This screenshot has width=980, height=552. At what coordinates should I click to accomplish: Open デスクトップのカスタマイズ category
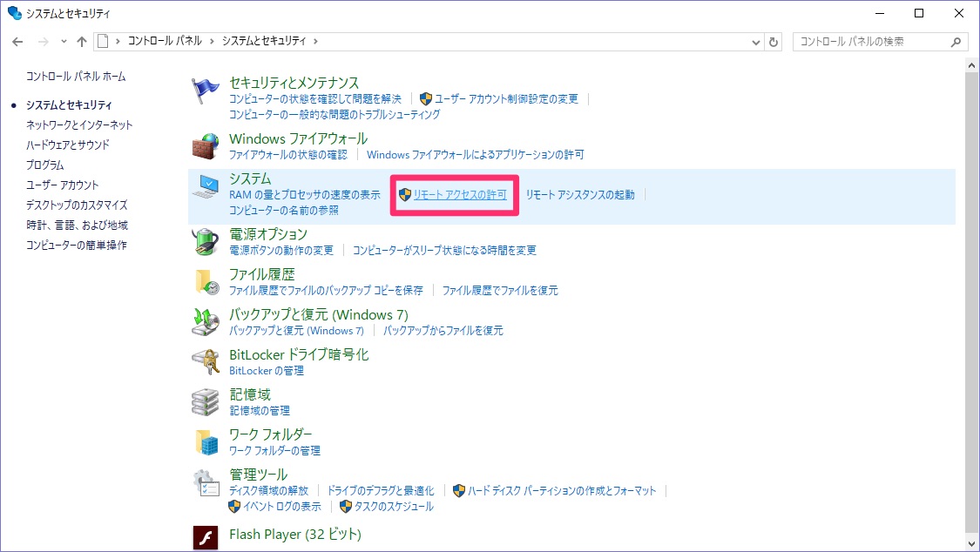pos(77,205)
